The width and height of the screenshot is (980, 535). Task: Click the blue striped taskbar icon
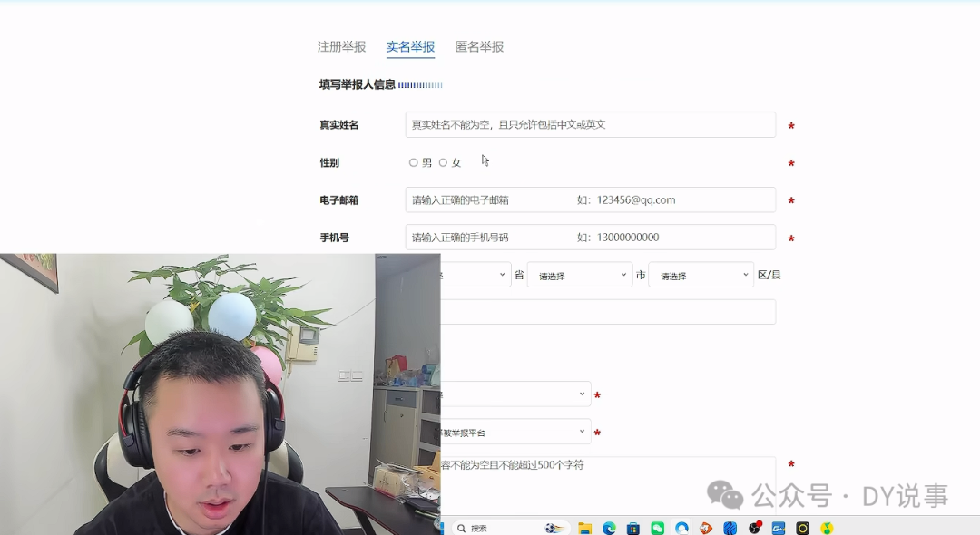click(x=730, y=528)
